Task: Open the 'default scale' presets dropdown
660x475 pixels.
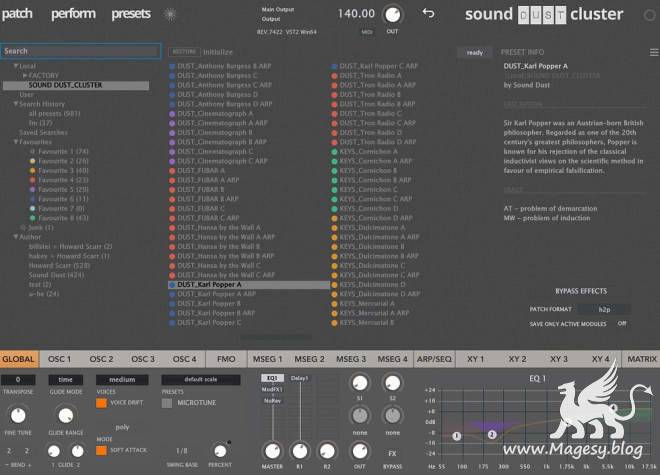Action: pos(201,379)
